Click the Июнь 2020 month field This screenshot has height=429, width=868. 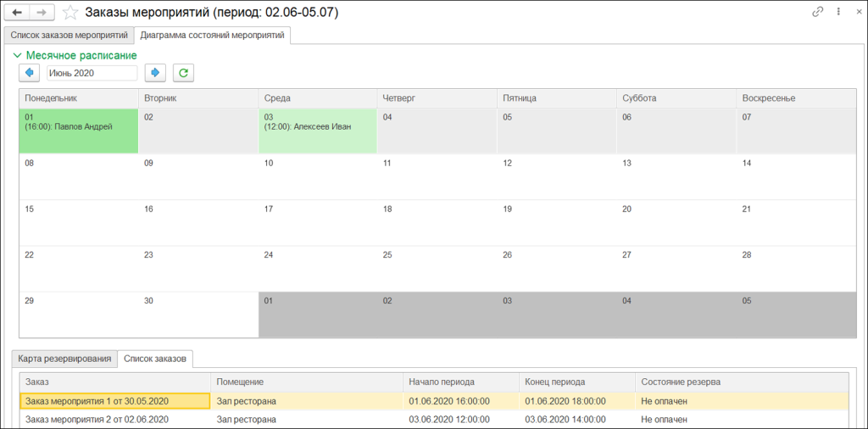[92, 73]
